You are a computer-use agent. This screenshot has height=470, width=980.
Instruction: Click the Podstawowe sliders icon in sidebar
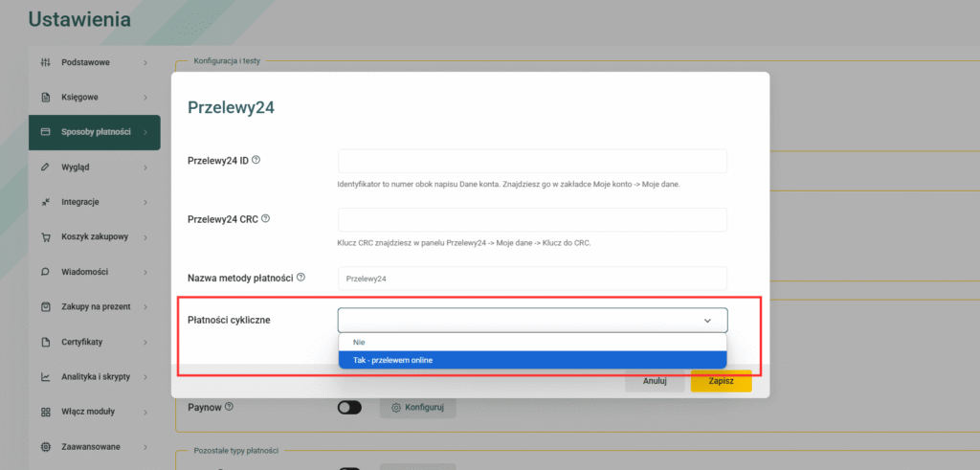45,62
